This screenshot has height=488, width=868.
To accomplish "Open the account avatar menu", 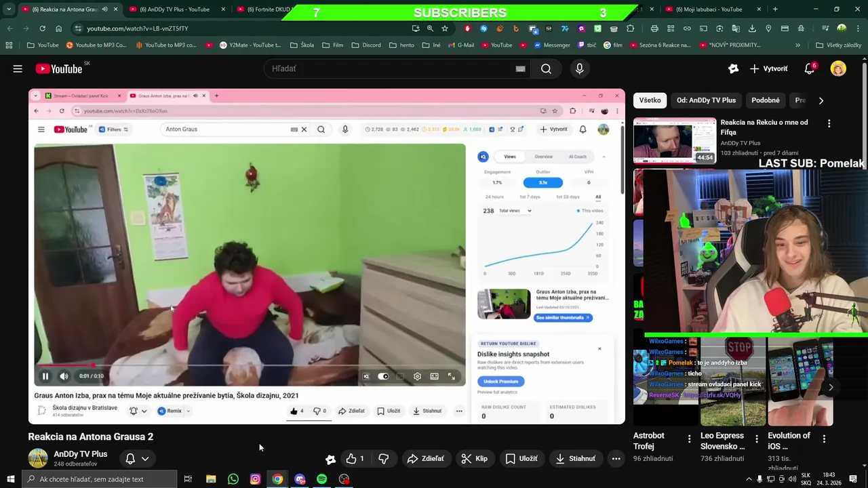I will coord(838,68).
